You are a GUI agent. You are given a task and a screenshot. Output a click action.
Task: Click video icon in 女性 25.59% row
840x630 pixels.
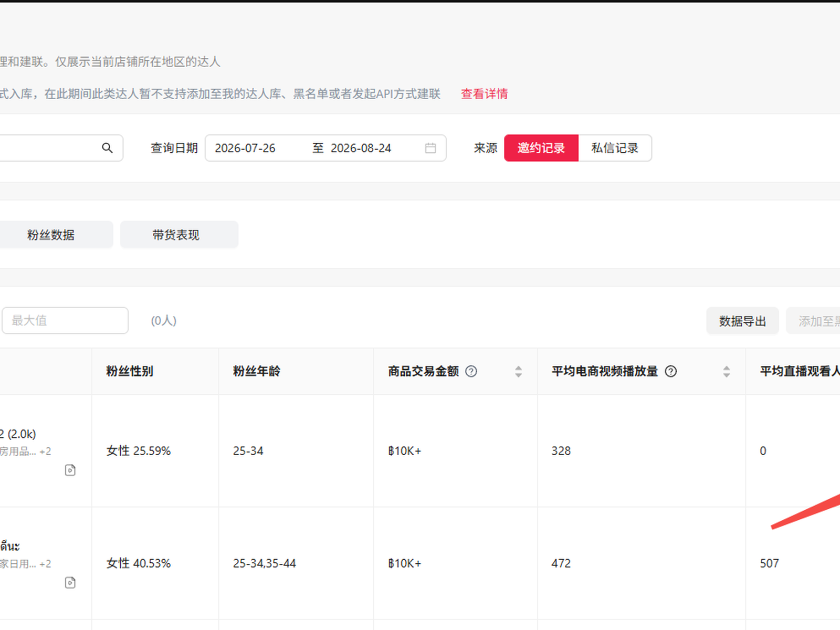coord(70,470)
